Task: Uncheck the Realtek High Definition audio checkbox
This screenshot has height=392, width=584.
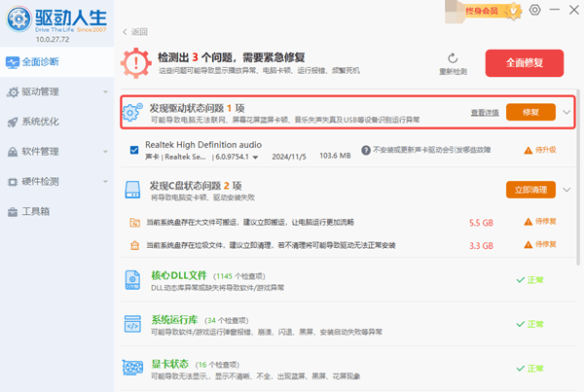Action: pos(135,150)
